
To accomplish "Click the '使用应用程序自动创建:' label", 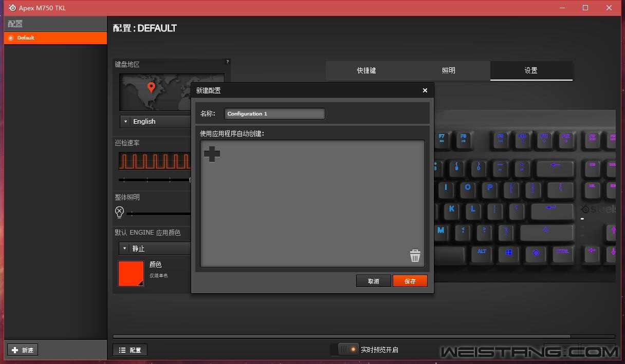I will click(232, 133).
